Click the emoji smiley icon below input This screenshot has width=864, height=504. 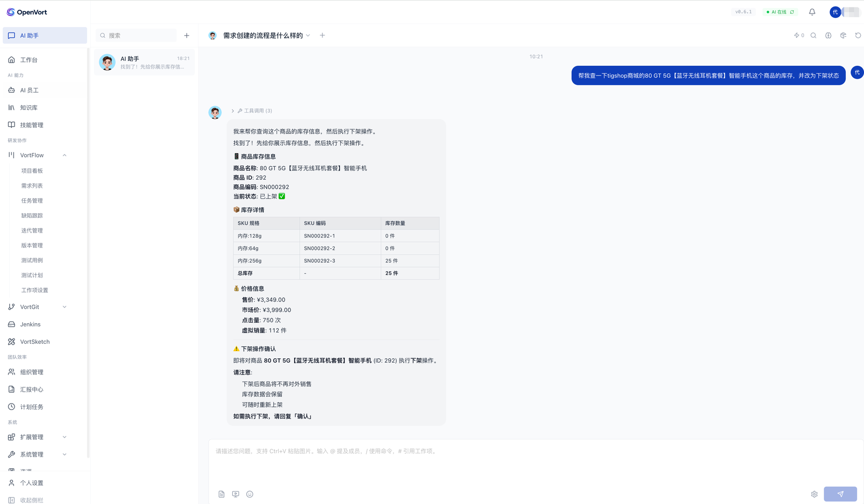[249, 494]
